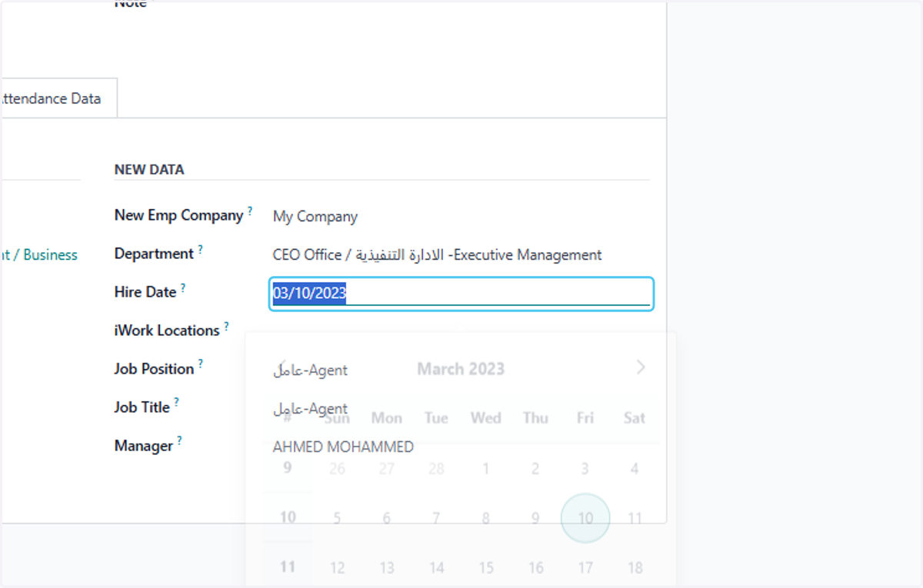The image size is (923, 588).
Task: Go to next month in calendar
Action: tap(641, 368)
